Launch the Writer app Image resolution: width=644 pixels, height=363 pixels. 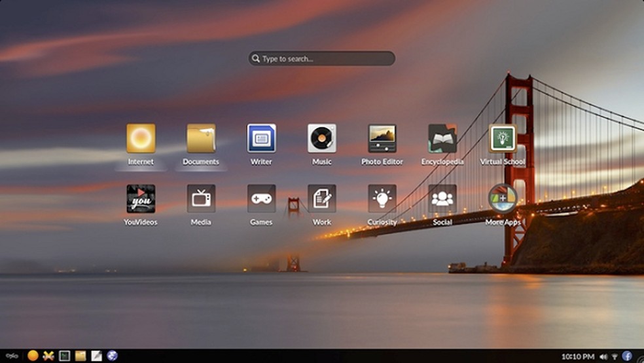point(261,138)
